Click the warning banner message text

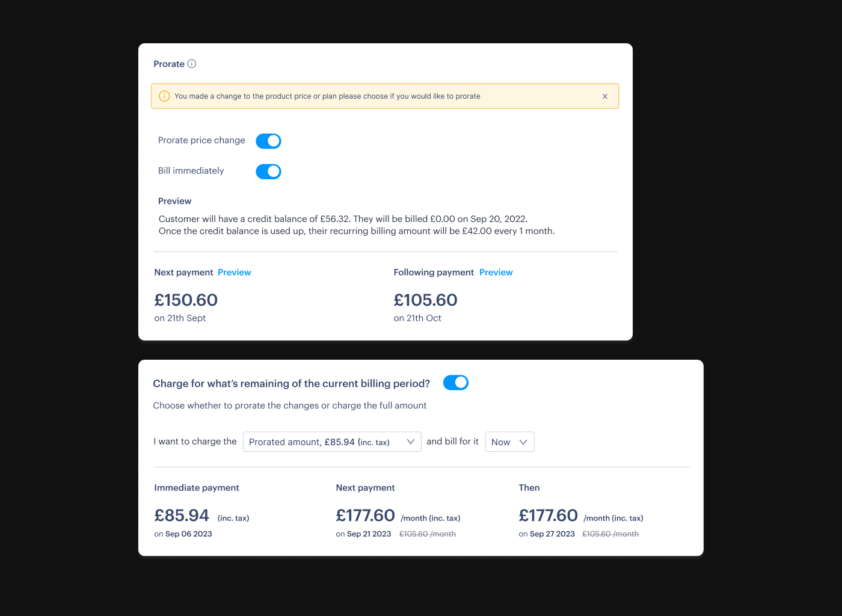327,96
